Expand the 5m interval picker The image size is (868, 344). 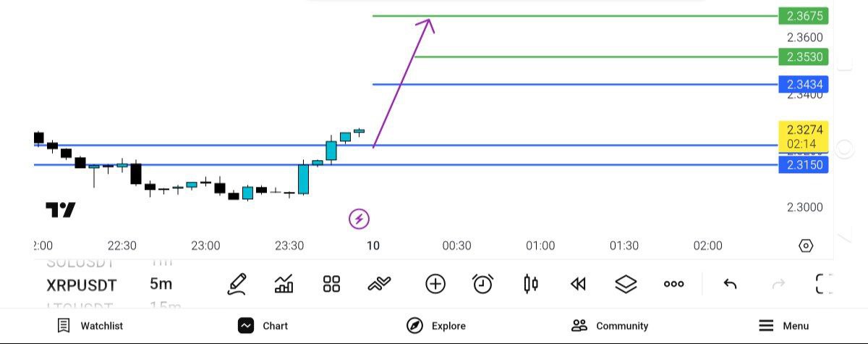(x=161, y=284)
